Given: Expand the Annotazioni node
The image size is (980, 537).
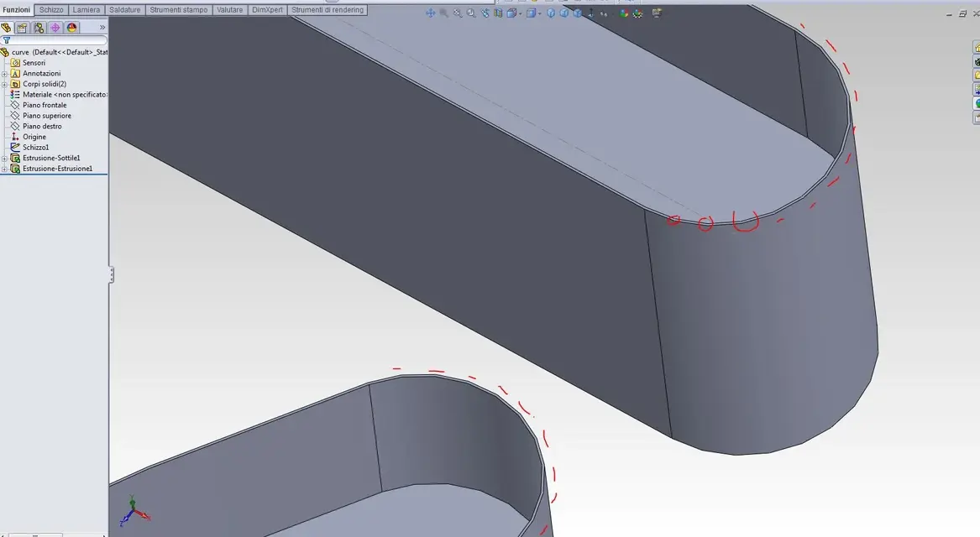Looking at the screenshot, I should (x=4, y=74).
